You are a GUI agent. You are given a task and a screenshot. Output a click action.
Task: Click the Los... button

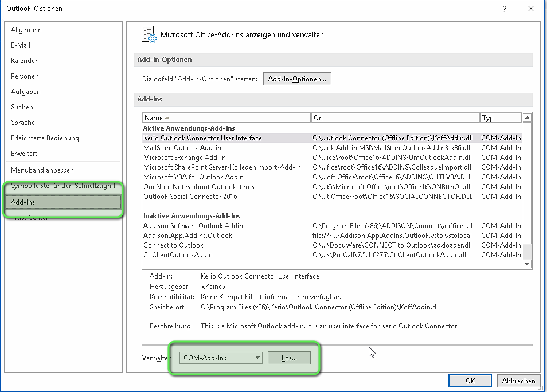point(289,358)
